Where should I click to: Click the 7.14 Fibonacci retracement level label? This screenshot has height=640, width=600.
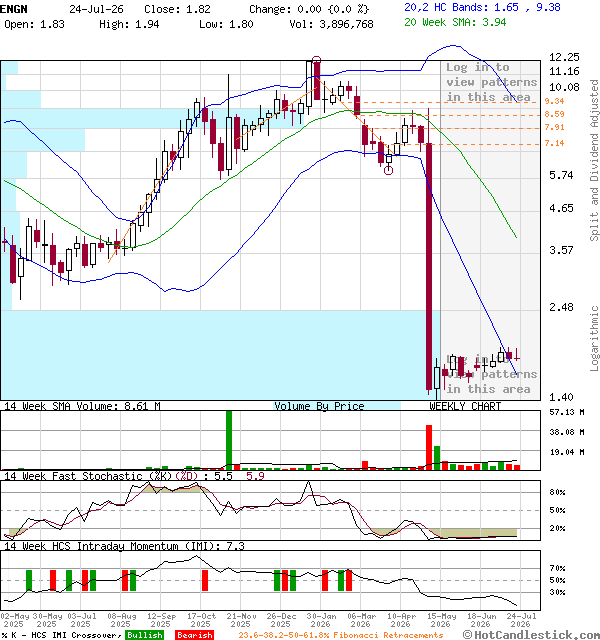[554, 143]
